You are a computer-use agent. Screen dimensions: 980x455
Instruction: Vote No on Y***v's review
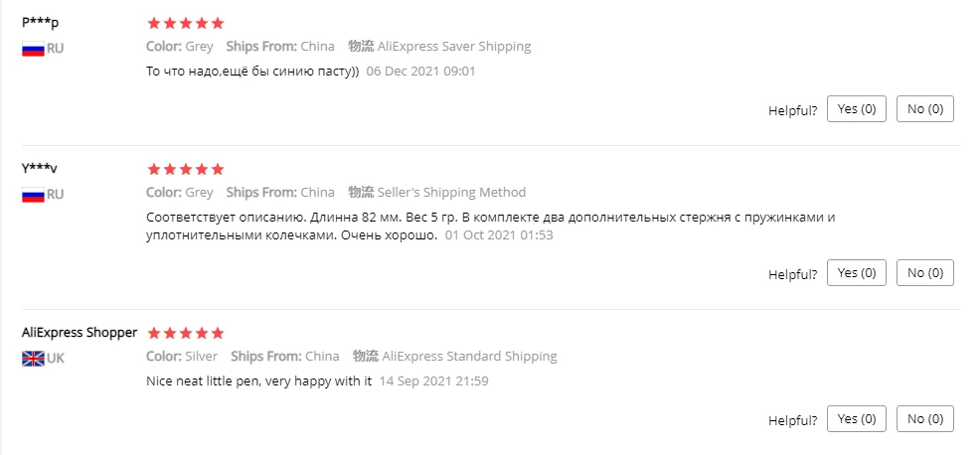(924, 273)
